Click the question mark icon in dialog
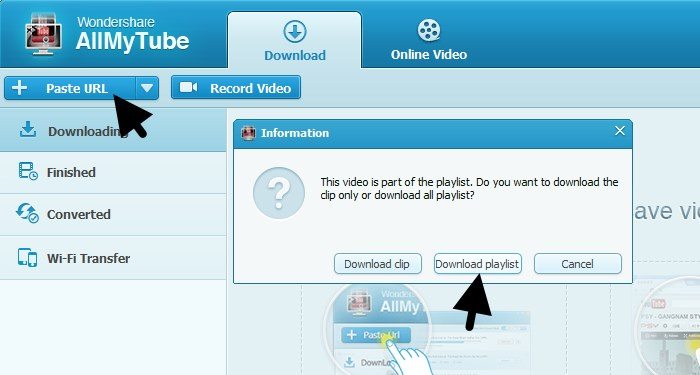700x375 pixels. 279,193
